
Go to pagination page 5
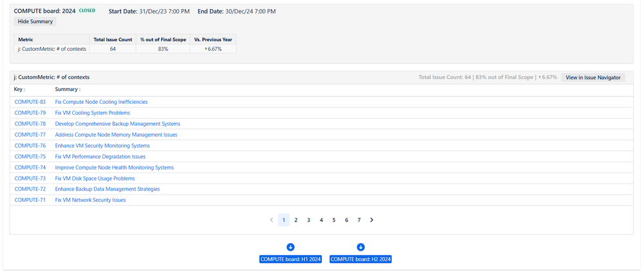(x=334, y=220)
